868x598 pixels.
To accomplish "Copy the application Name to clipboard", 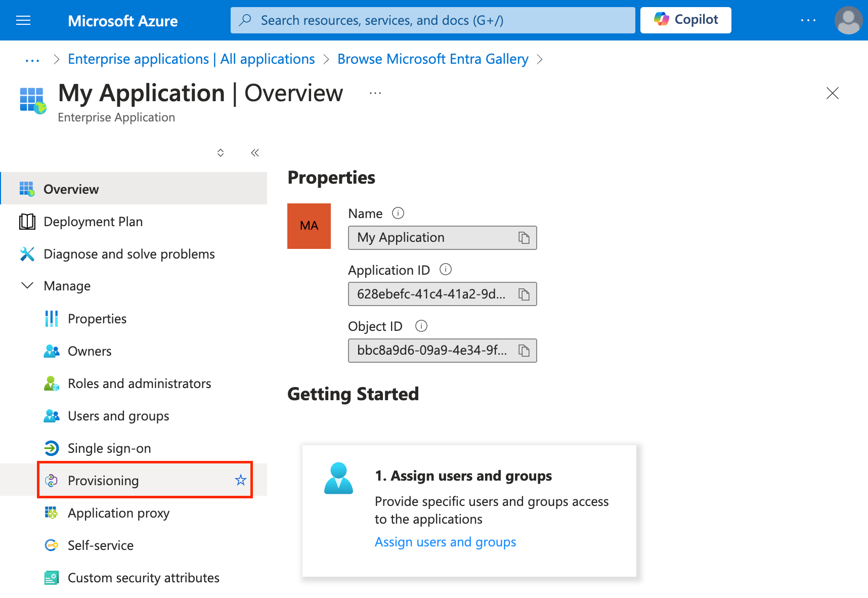I will (x=524, y=238).
